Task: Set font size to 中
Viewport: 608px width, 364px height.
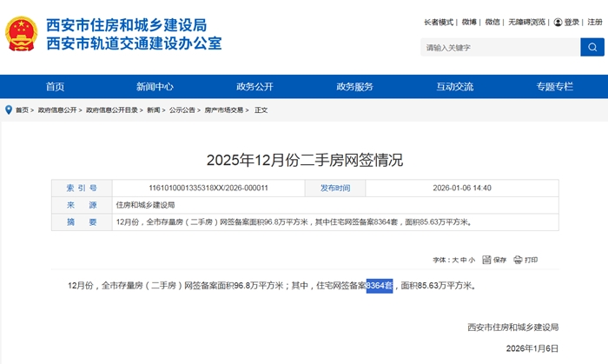Action: click(x=463, y=260)
